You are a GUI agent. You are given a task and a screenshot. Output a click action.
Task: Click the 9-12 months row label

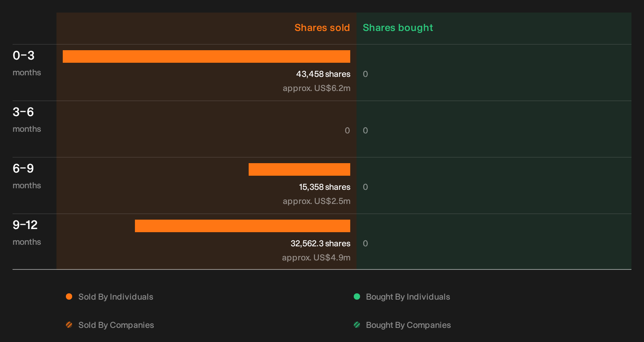pyautogui.click(x=27, y=233)
